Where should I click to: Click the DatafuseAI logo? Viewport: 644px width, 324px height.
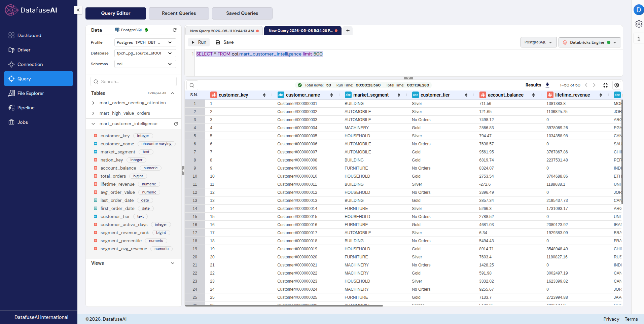pyautogui.click(x=31, y=10)
